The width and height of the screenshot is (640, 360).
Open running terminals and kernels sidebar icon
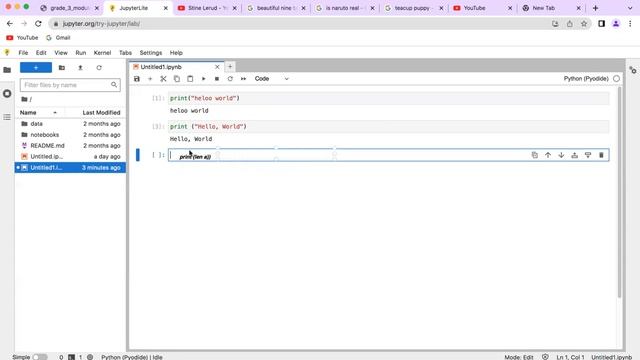[x=7, y=93]
